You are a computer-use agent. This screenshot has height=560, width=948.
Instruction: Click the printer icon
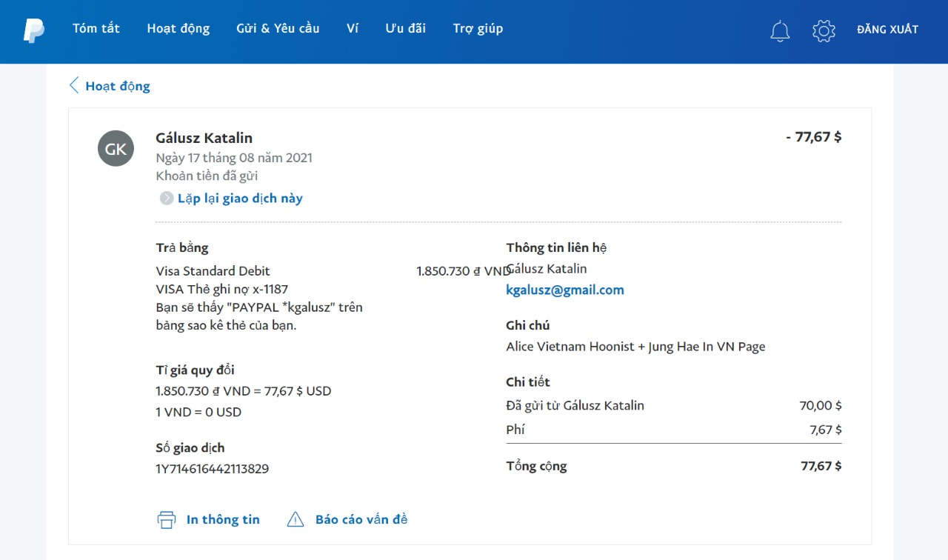(x=167, y=520)
